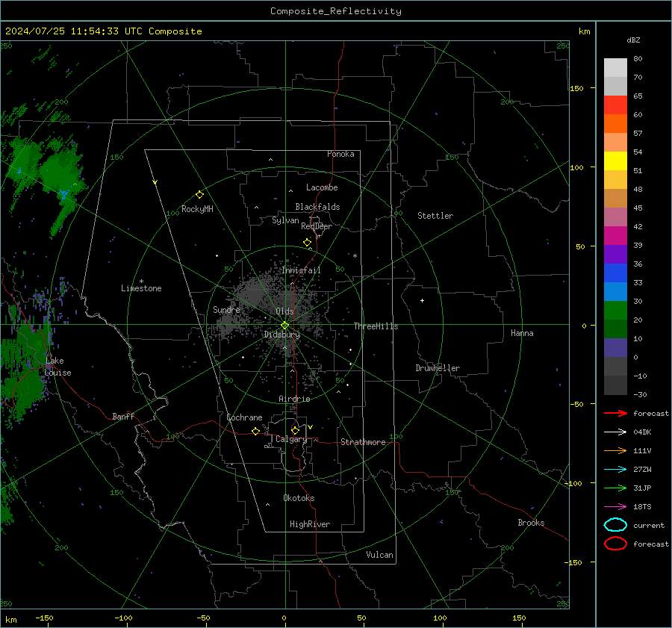Image resolution: width=672 pixels, height=628 pixels.
Task: Click the magenta 18TS arrow legend icon
Action: pyautogui.click(x=615, y=507)
